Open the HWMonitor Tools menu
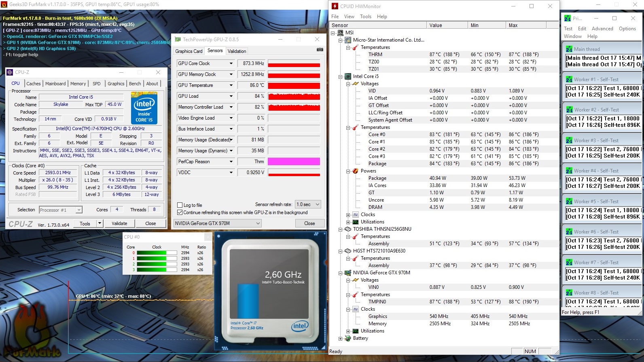 (x=366, y=17)
